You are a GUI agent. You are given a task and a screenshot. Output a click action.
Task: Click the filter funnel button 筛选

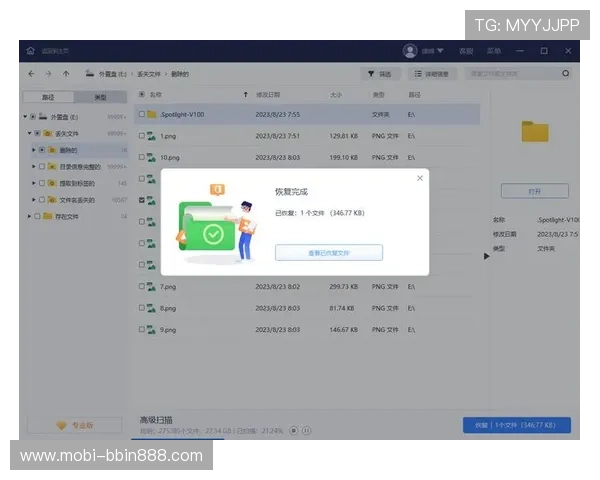pyautogui.click(x=380, y=74)
